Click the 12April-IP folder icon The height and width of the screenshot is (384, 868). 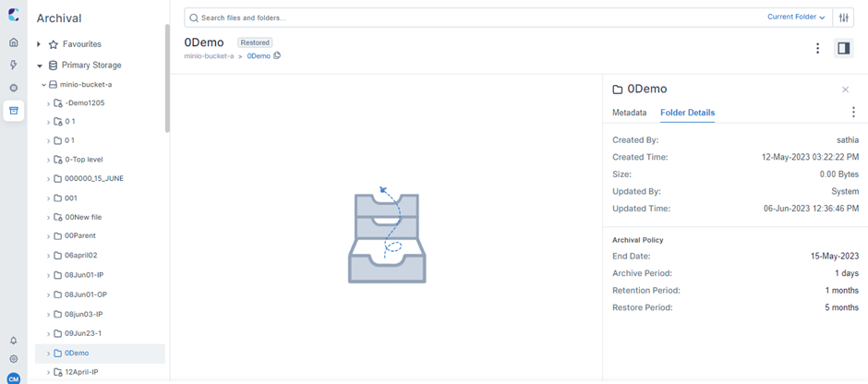[x=57, y=372]
